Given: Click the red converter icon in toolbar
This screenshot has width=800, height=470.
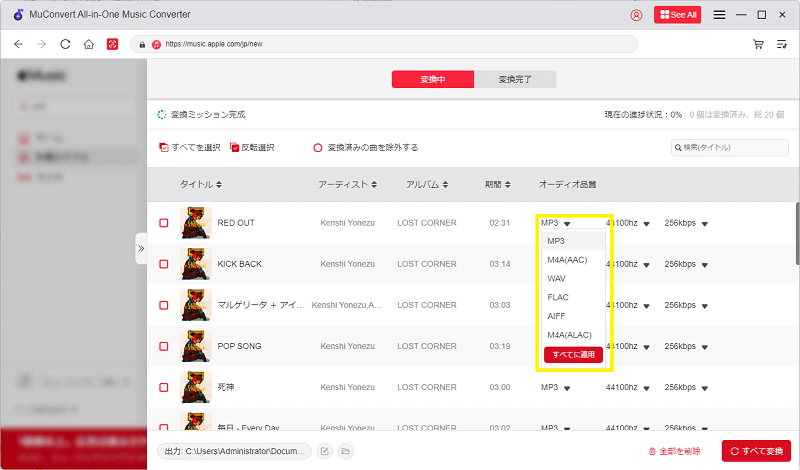Looking at the screenshot, I should [x=112, y=44].
